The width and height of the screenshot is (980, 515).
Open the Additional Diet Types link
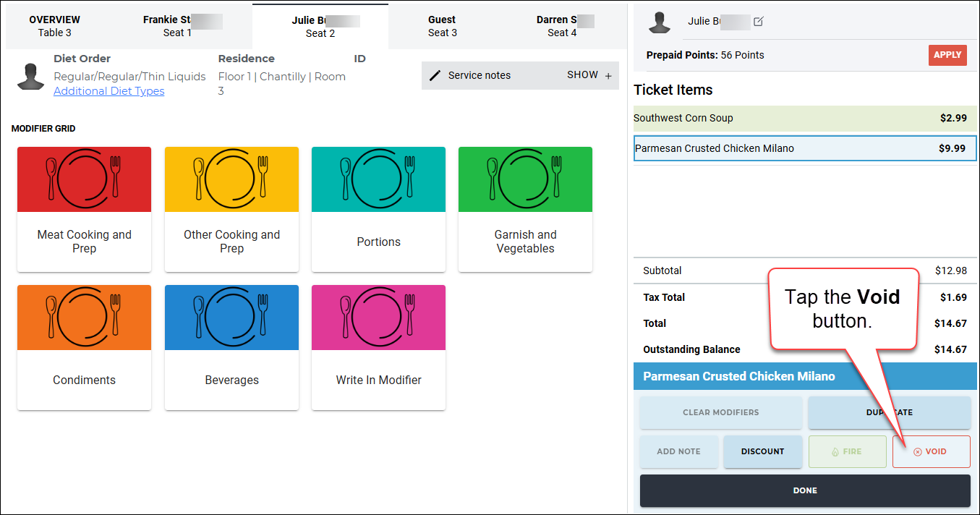[109, 91]
